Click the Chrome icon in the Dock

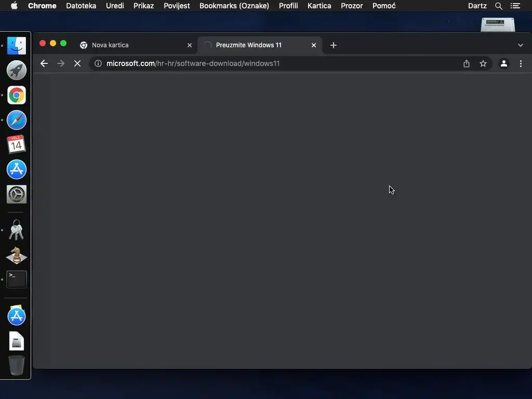coord(16,95)
